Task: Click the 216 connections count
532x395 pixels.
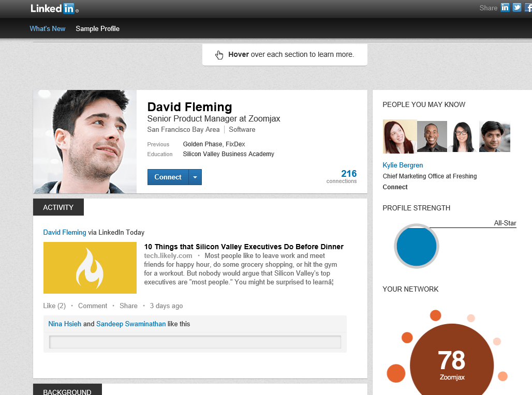Action: (x=342, y=176)
